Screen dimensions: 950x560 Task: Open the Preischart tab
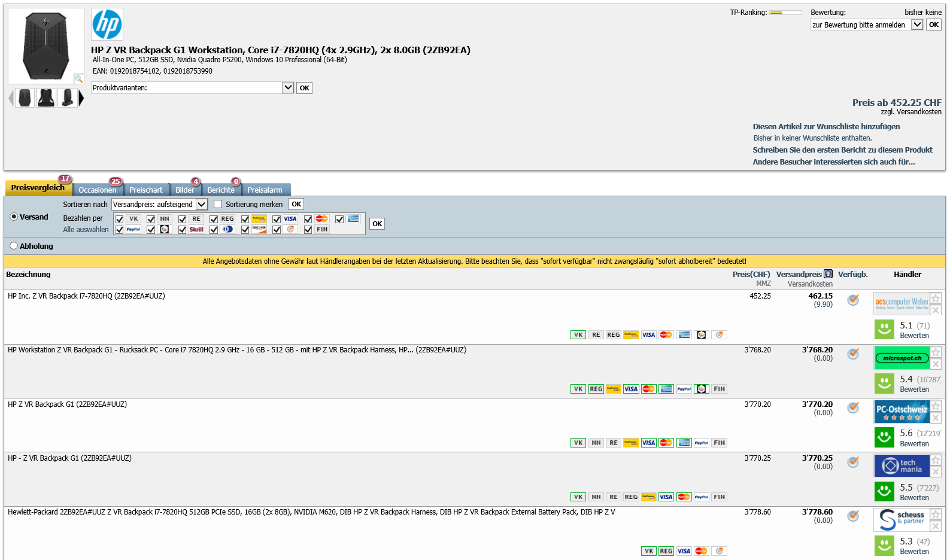(145, 190)
